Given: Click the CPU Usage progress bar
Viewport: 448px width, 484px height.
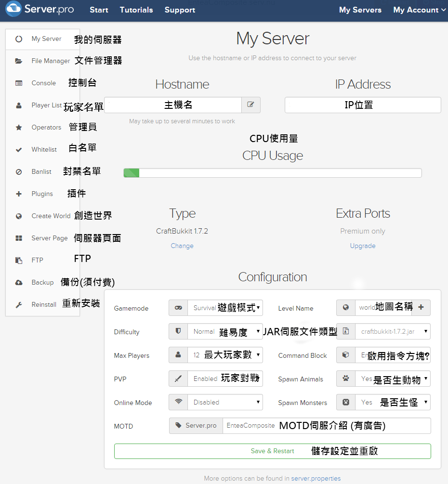Looking at the screenshot, I should (x=272, y=173).
